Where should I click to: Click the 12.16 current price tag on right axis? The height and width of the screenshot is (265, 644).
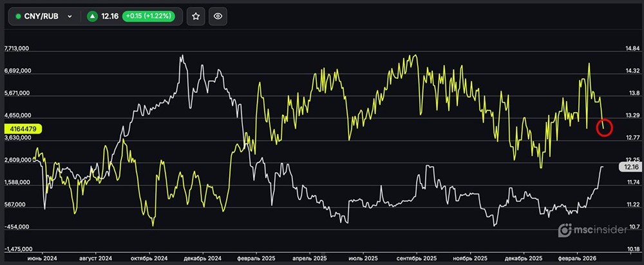(x=628, y=166)
